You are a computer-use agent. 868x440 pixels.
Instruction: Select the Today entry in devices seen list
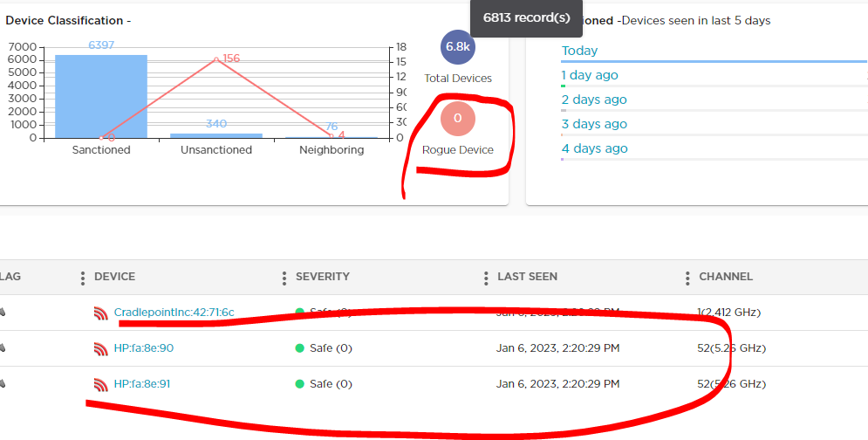click(579, 51)
